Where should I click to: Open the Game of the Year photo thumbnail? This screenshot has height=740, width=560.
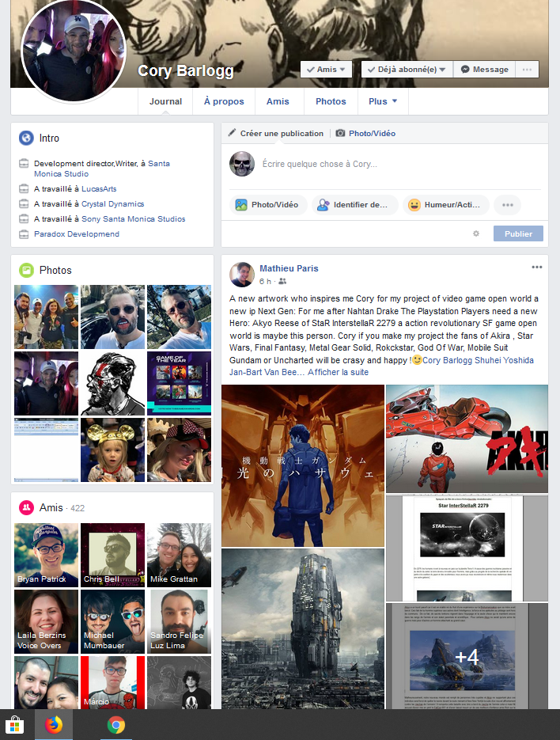tap(179, 383)
